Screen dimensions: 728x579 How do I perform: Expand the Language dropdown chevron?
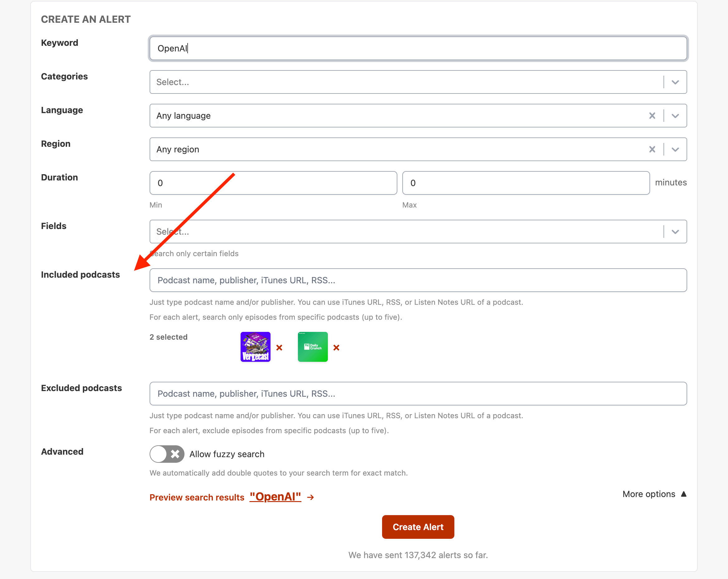coord(675,116)
